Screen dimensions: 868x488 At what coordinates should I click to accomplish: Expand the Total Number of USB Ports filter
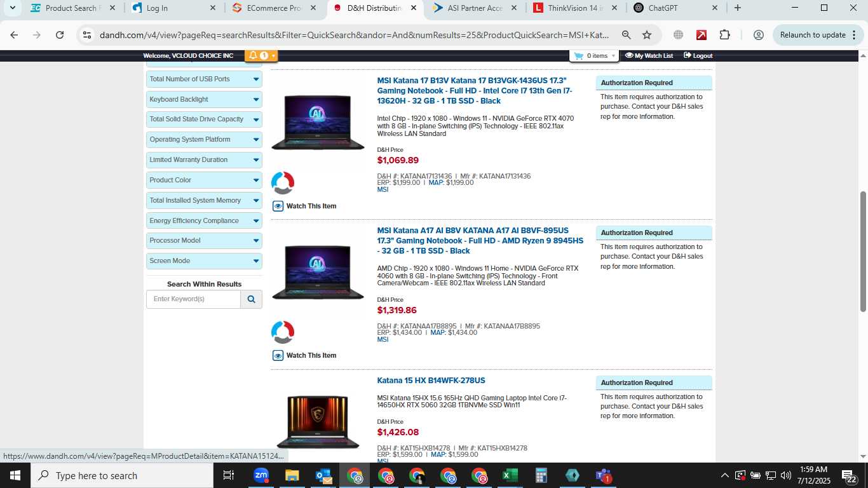pos(204,79)
